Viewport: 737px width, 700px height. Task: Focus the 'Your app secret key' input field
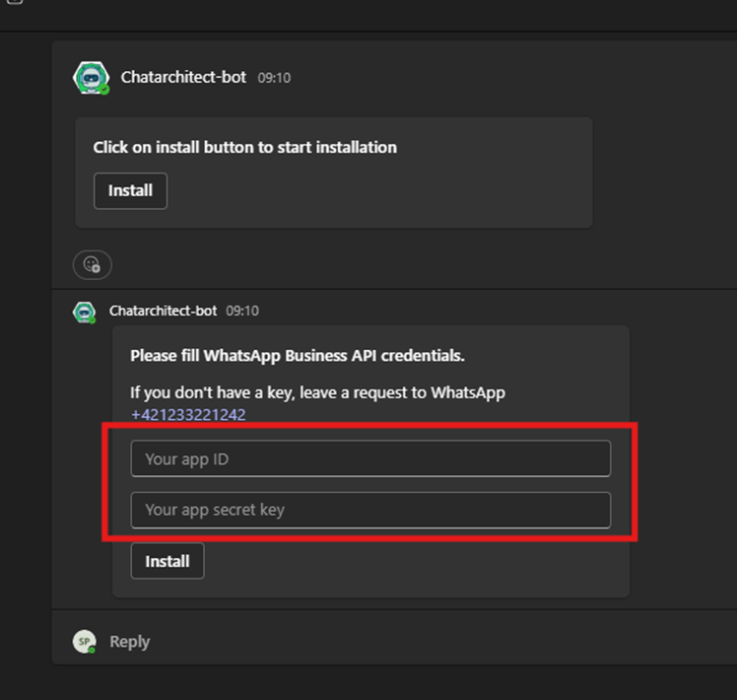pos(370,510)
